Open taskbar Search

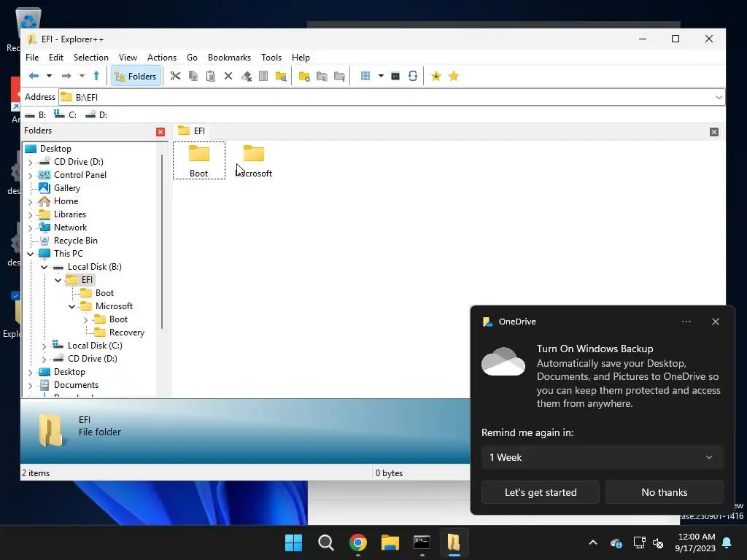(326, 542)
